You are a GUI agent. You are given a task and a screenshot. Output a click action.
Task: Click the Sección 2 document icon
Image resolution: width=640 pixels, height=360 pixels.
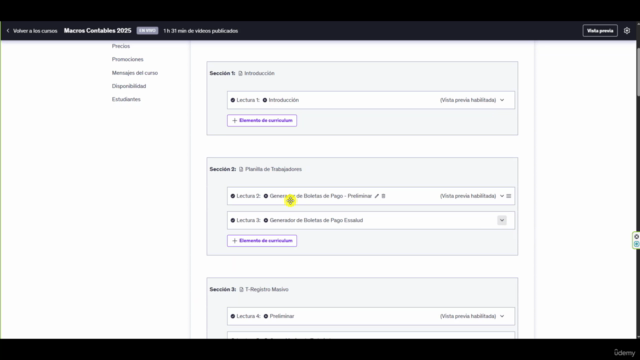(x=241, y=169)
